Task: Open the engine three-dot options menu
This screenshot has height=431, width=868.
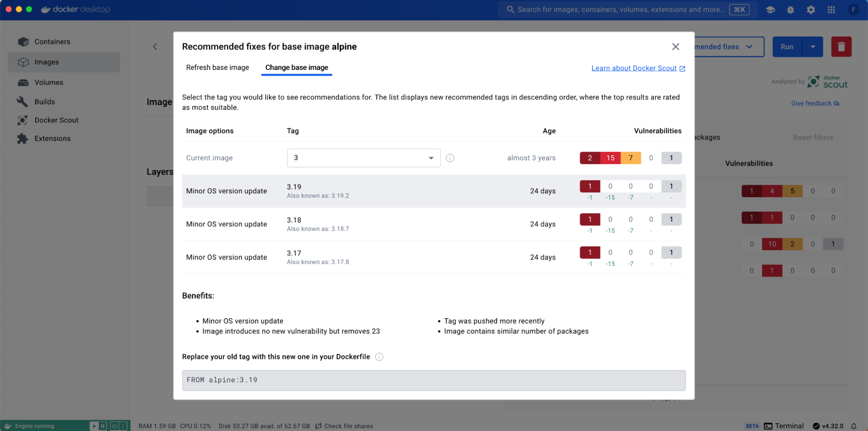Action: [x=123, y=426]
